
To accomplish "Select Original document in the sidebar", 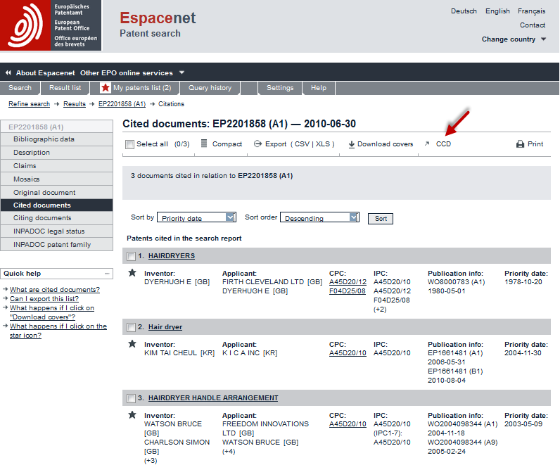I will pos(57,192).
